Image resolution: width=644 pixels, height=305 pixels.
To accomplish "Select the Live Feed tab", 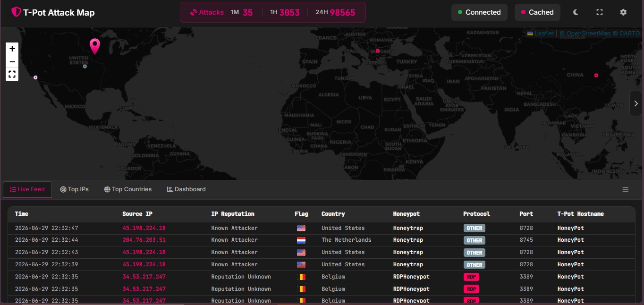I will 27,189.
